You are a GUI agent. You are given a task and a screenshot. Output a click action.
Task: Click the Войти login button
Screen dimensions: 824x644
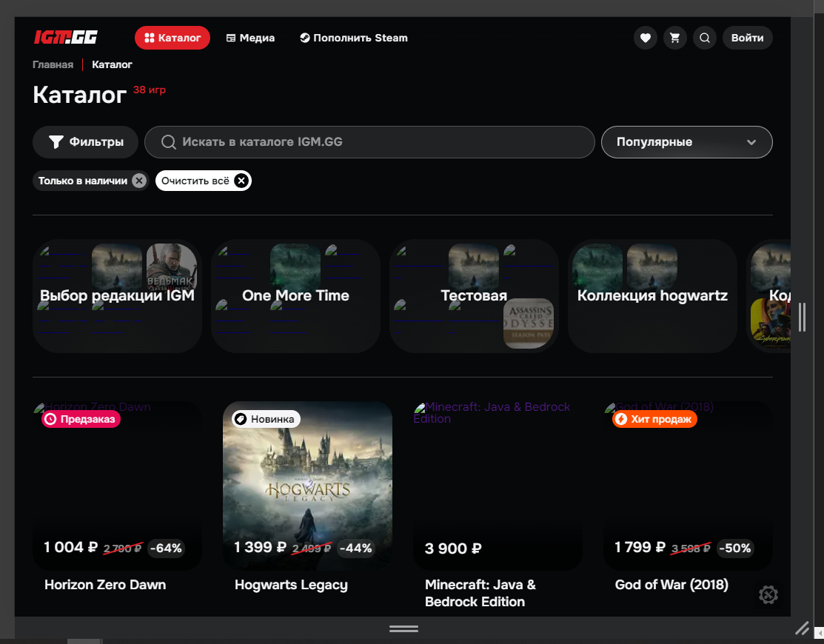tap(747, 38)
